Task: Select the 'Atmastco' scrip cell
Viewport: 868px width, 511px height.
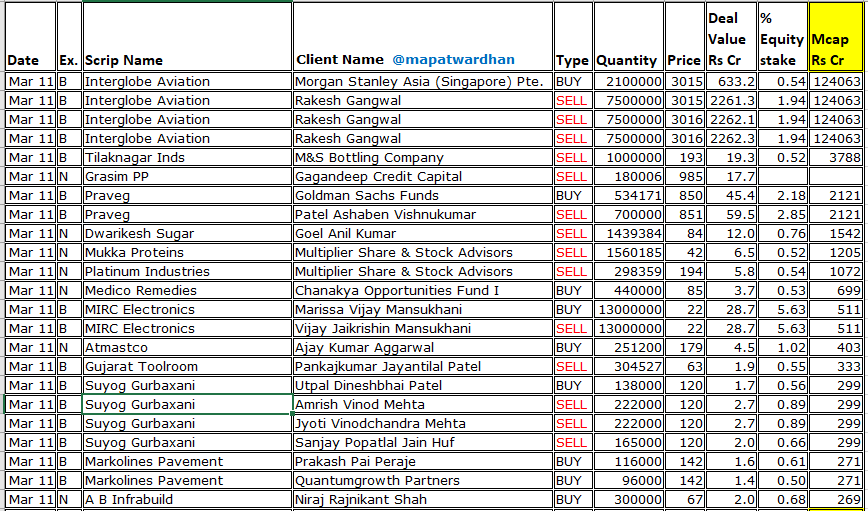Action: (x=187, y=347)
